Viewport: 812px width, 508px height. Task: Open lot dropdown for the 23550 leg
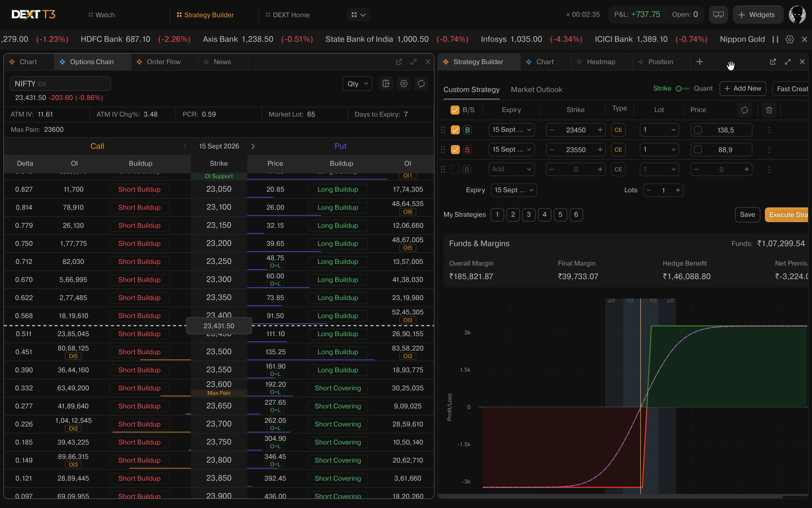(659, 150)
